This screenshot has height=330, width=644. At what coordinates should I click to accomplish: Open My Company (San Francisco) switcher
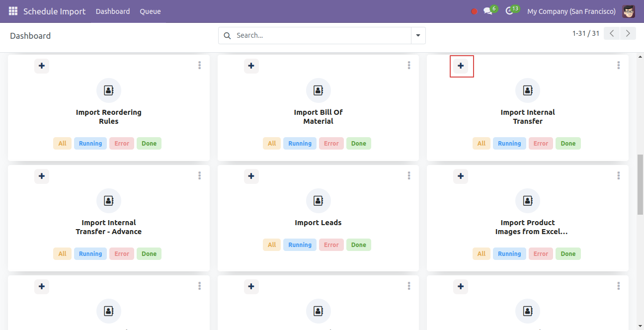click(571, 11)
